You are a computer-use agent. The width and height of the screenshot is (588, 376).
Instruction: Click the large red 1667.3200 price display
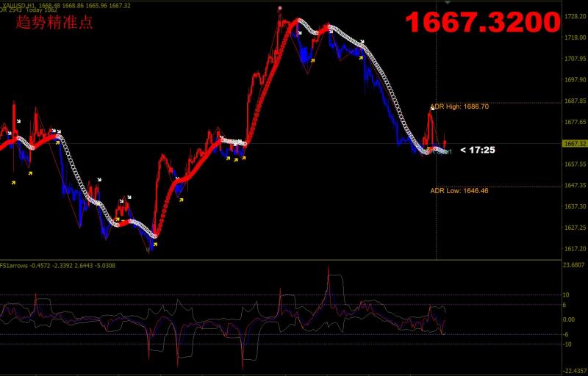click(x=482, y=23)
